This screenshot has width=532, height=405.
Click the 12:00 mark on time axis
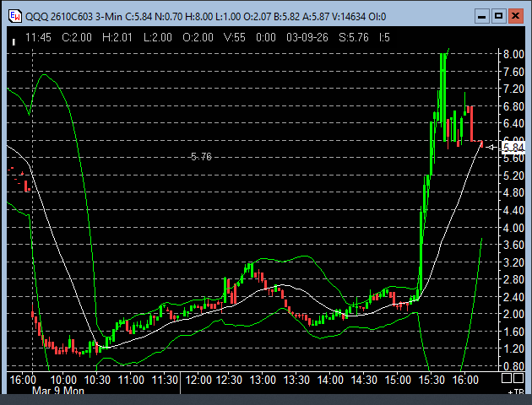[x=198, y=381]
